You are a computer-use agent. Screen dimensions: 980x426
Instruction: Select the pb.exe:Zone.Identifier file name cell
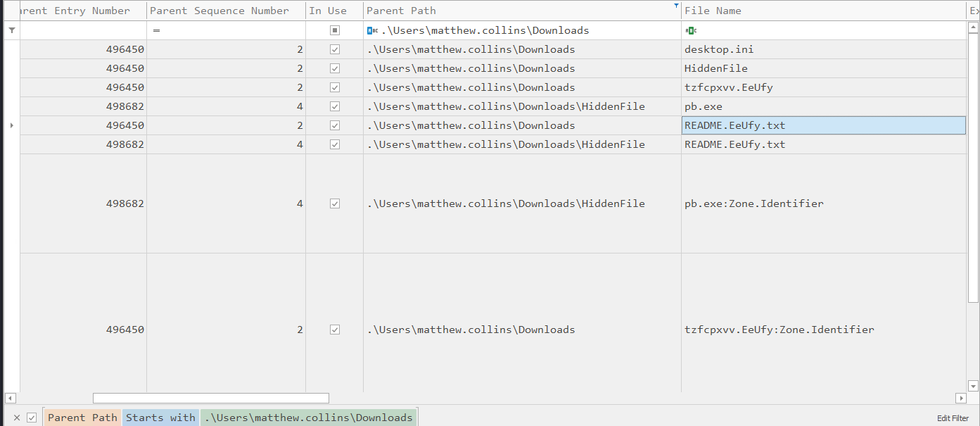click(753, 203)
